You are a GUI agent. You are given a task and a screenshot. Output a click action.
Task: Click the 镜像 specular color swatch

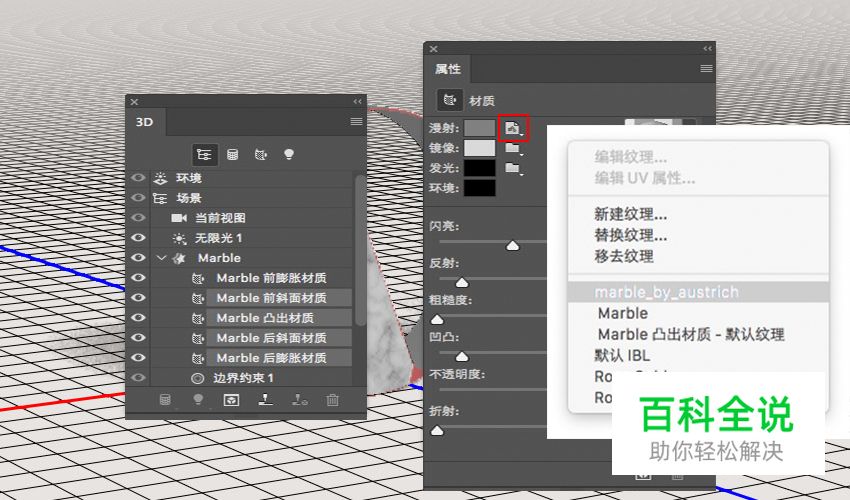point(479,148)
